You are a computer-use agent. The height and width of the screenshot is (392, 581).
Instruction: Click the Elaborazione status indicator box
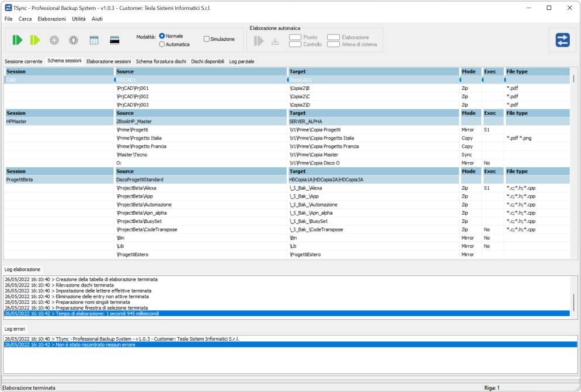(333, 37)
